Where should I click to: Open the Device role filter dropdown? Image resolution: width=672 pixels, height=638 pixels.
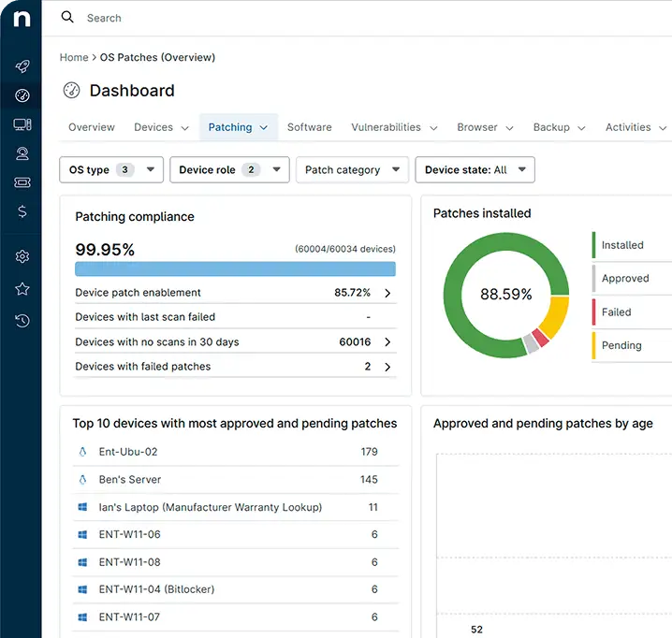click(229, 169)
